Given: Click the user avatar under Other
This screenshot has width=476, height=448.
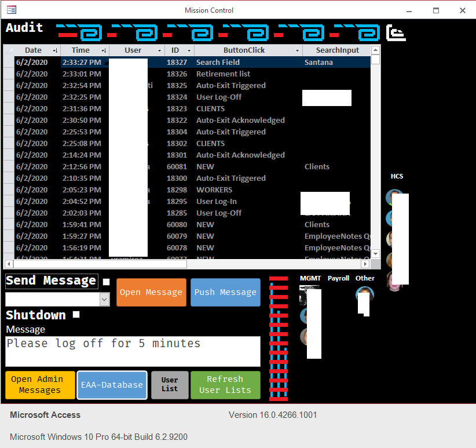Looking at the screenshot, I should pos(365,296).
